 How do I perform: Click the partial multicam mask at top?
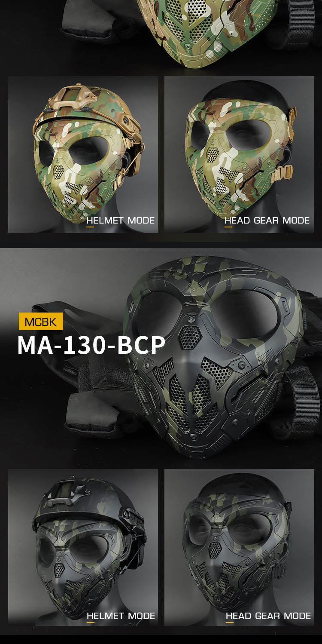click(x=197, y=30)
